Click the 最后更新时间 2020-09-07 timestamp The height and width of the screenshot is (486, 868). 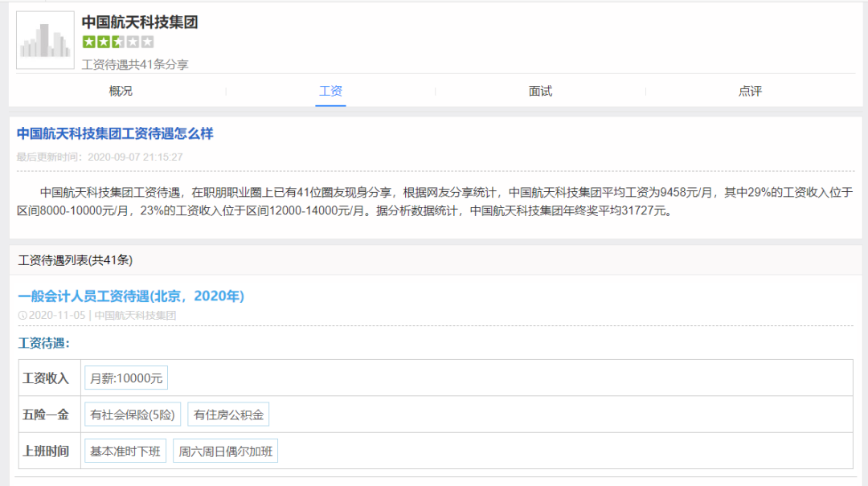(x=100, y=157)
